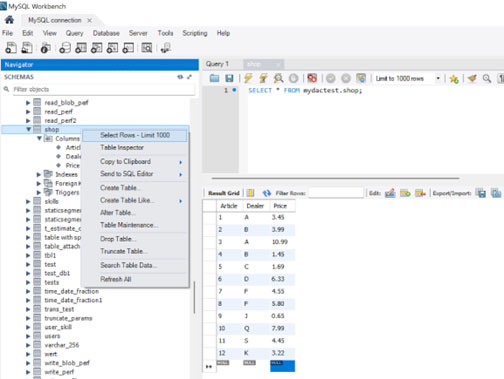Viewport: 504px width, 379px height.
Task: Open find panel magnifier icon
Action: 487,78
